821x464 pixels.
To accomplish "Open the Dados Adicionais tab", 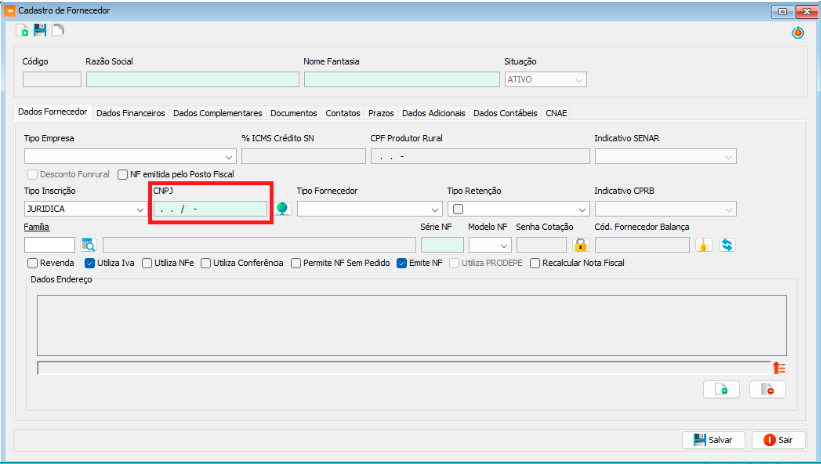I will point(434,113).
